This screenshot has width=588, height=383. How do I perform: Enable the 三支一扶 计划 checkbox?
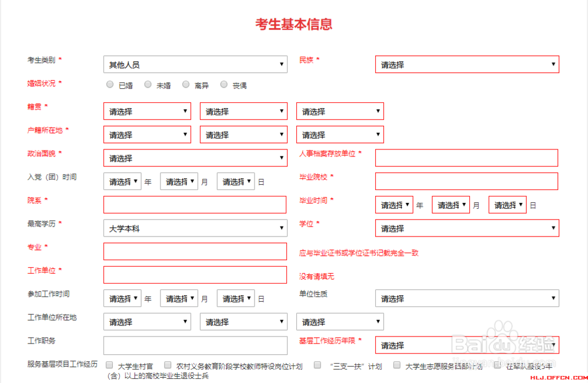(x=316, y=365)
